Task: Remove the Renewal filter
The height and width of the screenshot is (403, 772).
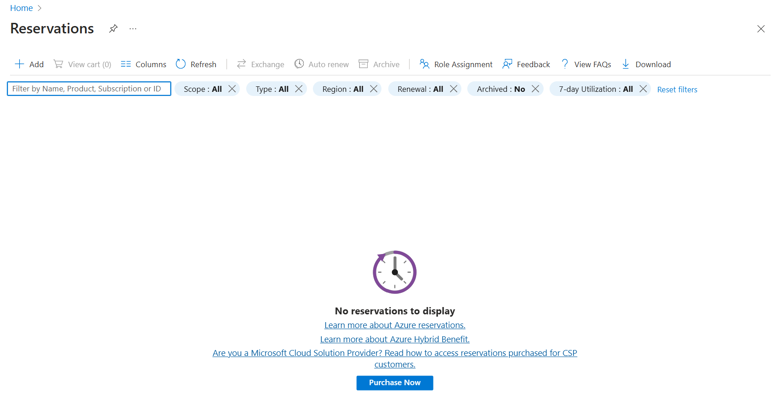Action: pos(453,89)
